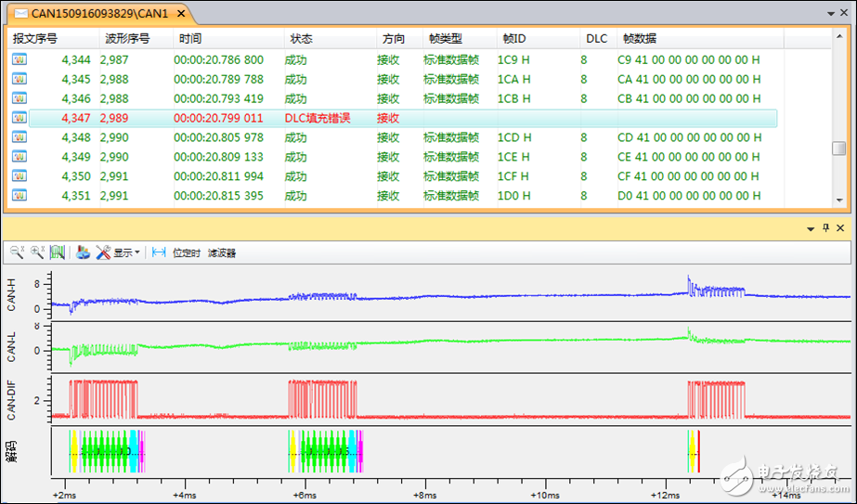Toggle the pin on the waveform panel
This screenshot has width=857, height=504.
click(825, 227)
